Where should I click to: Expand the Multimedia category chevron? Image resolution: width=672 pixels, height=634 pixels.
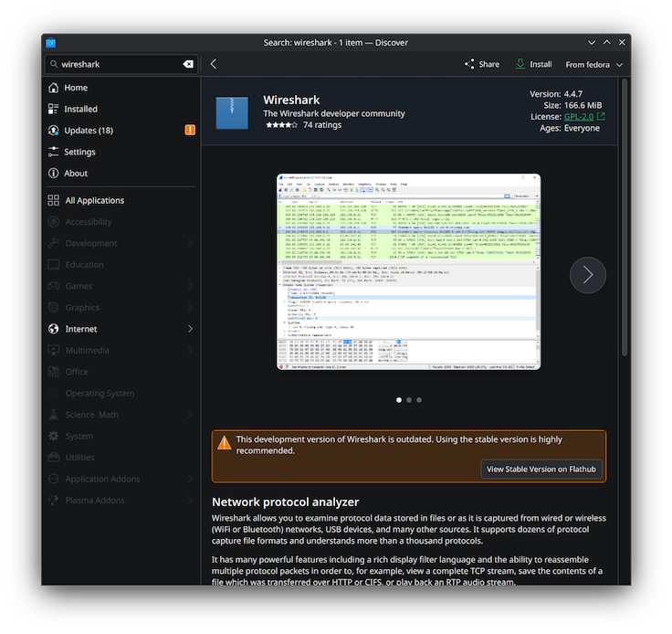click(x=190, y=350)
